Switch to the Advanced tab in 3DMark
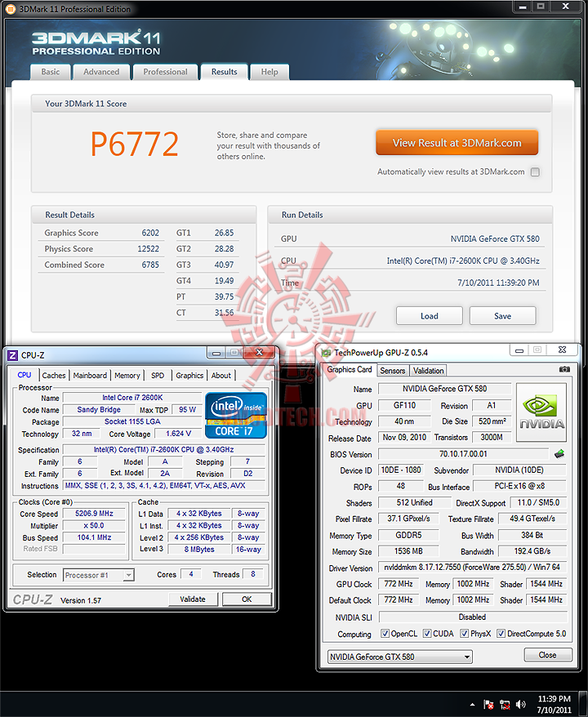This screenshot has width=588, height=717. [x=101, y=72]
